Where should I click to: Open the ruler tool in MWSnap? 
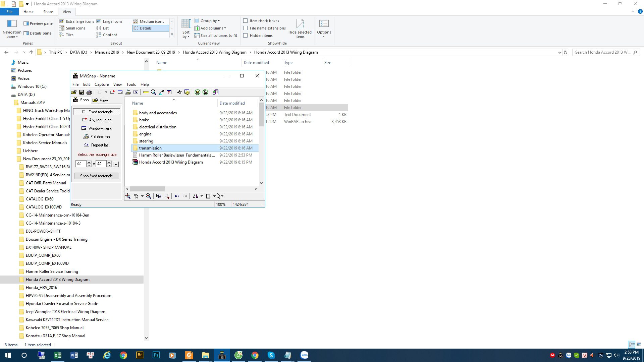pyautogui.click(x=146, y=92)
